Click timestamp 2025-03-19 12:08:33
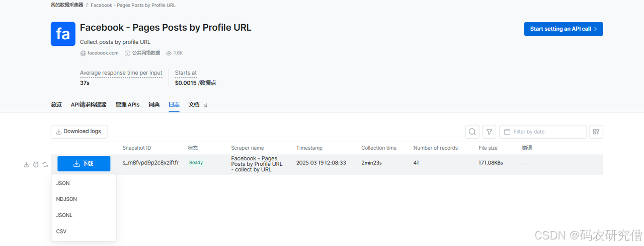 click(x=321, y=163)
